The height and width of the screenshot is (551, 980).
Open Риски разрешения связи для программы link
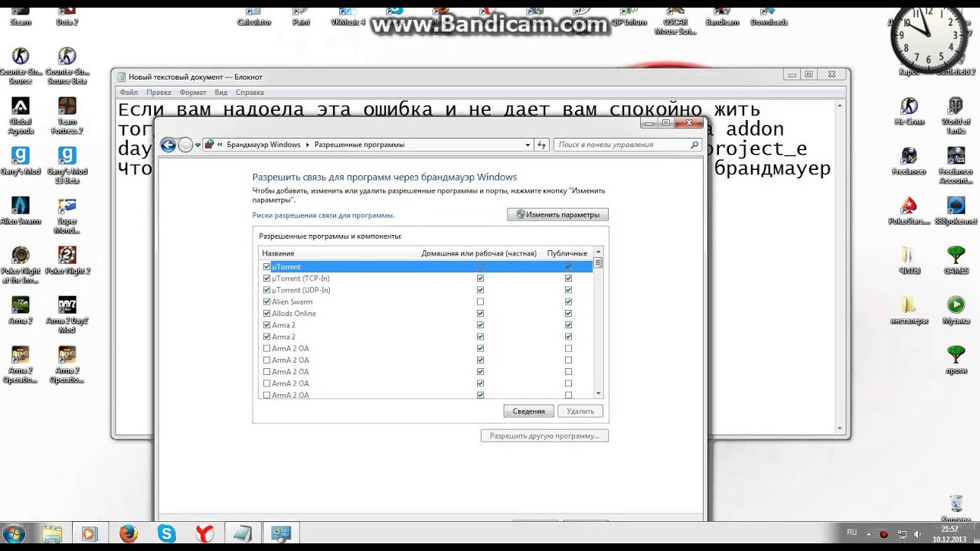tap(324, 216)
